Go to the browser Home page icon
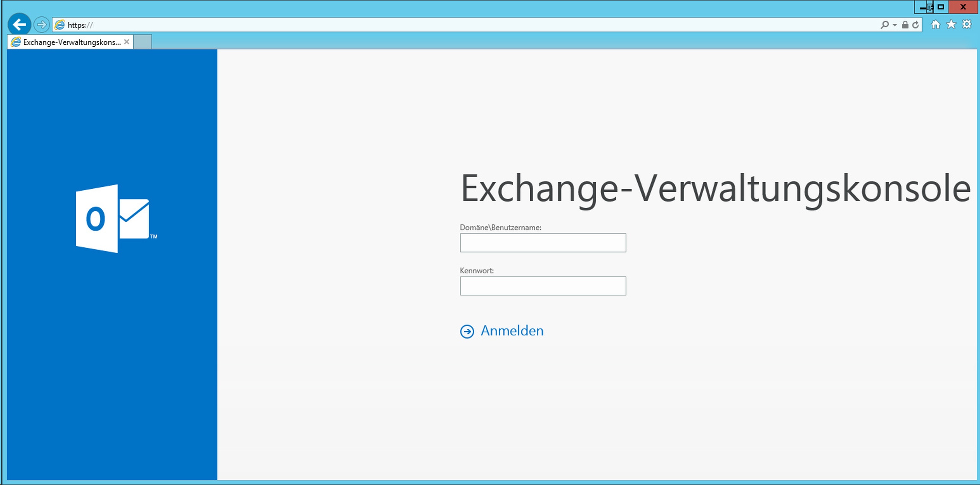 936,25
